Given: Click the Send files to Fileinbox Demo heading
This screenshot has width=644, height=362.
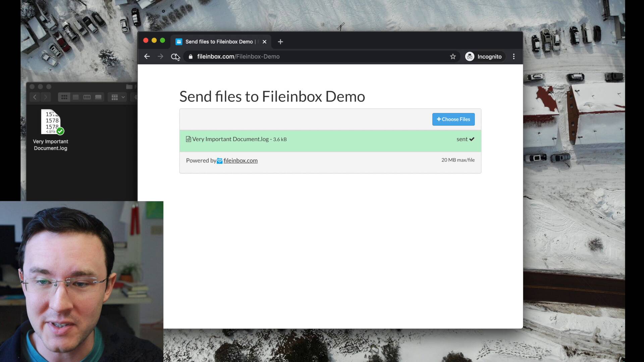Looking at the screenshot, I should (272, 97).
